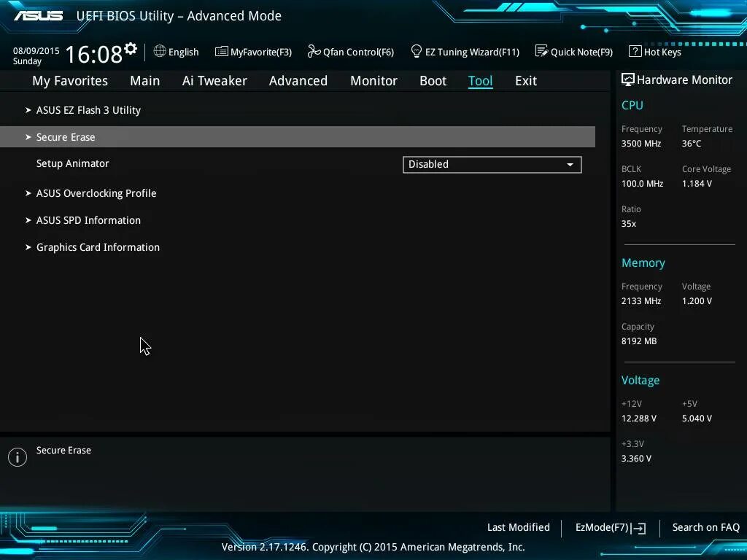The width and height of the screenshot is (747, 560).
Task: Click Qfan Control(F6) label
Action: 358,52
